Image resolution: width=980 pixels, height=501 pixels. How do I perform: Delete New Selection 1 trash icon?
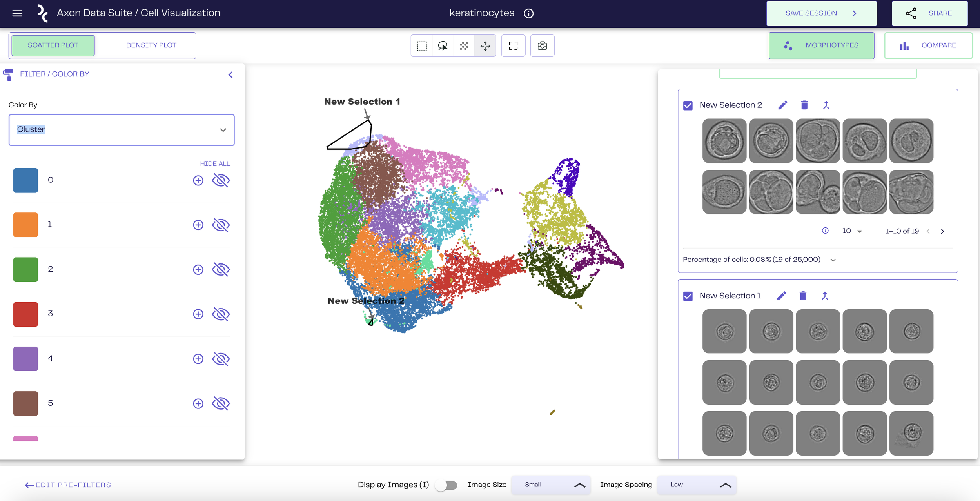pyautogui.click(x=803, y=296)
